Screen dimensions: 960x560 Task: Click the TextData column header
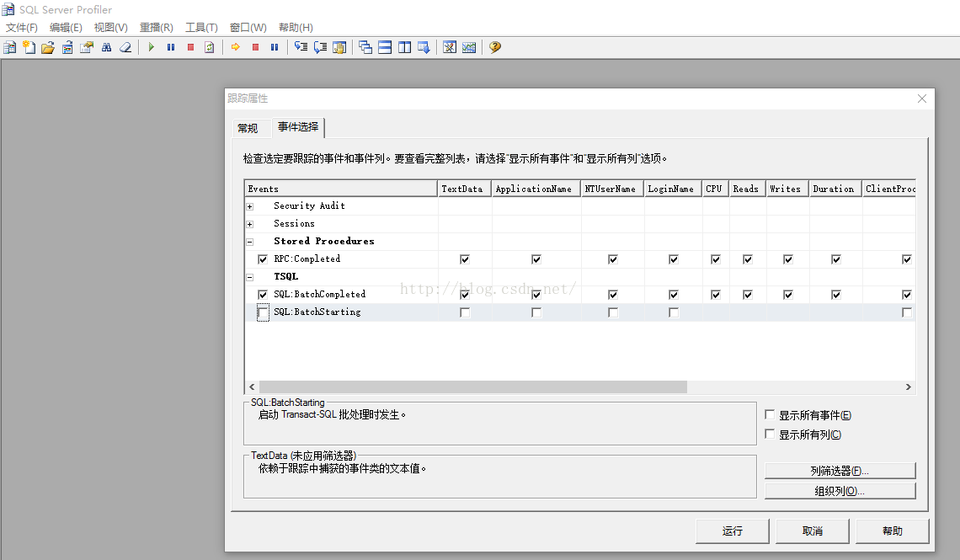pyautogui.click(x=465, y=189)
